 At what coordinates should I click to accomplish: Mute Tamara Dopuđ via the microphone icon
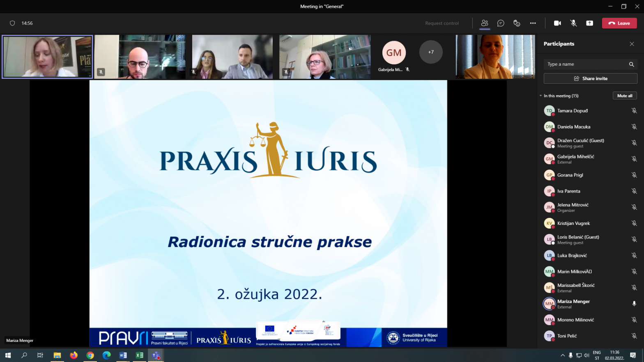pos(634,111)
